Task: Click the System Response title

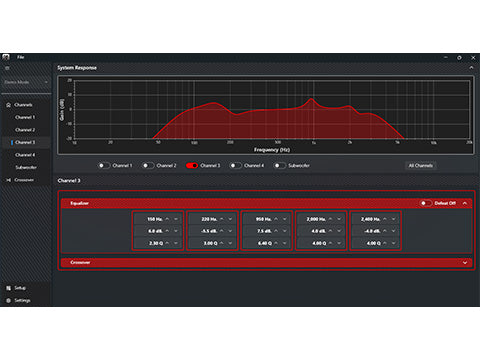Action: tap(77, 68)
